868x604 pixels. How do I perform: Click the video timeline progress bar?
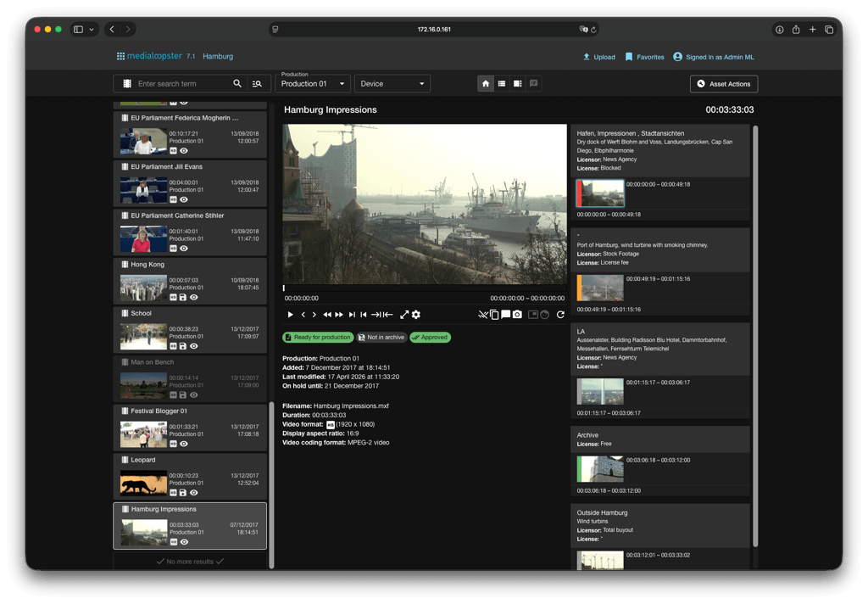tap(425, 288)
